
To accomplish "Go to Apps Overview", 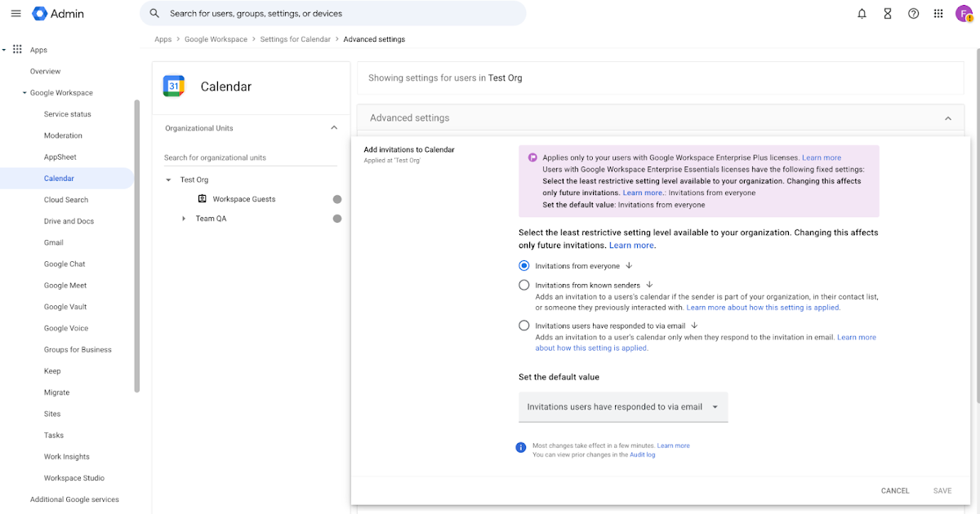I will coord(46,72).
